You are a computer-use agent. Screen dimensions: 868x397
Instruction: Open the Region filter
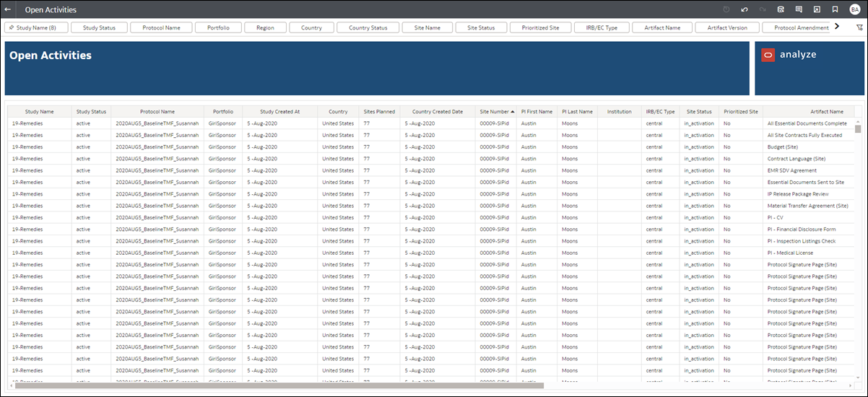[x=265, y=27]
